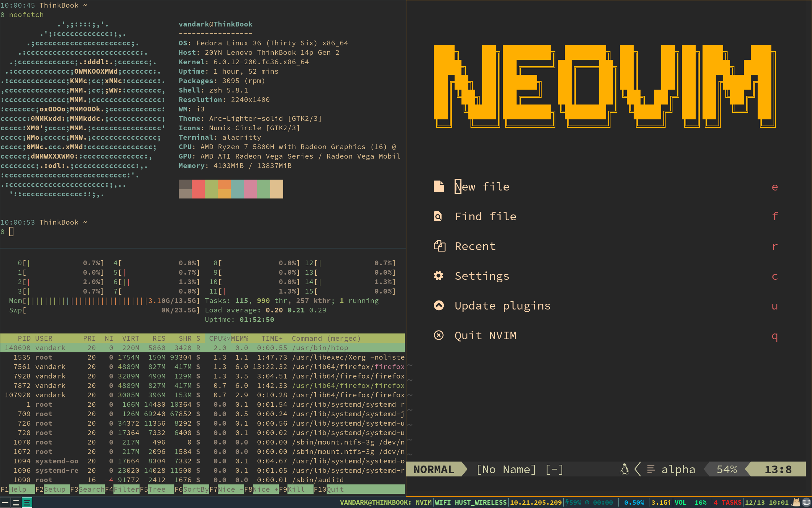This screenshot has height=508, width=812.
Task: Click the Recent files icon
Action: 439,246
